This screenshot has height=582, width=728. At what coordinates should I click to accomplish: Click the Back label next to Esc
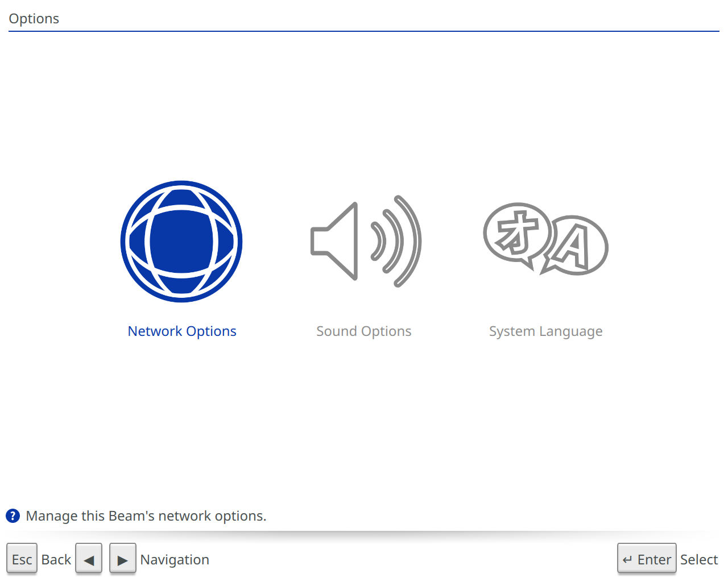tap(56, 560)
